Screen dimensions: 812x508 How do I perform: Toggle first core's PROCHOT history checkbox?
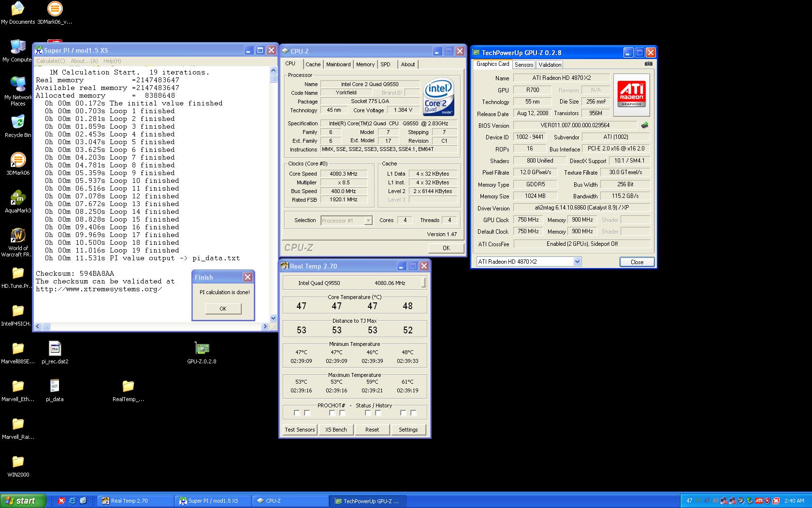pyautogui.click(x=307, y=413)
